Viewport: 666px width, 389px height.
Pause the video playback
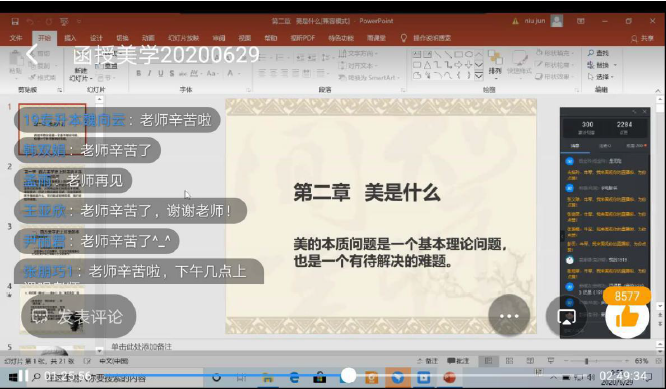[x=23, y=376]
